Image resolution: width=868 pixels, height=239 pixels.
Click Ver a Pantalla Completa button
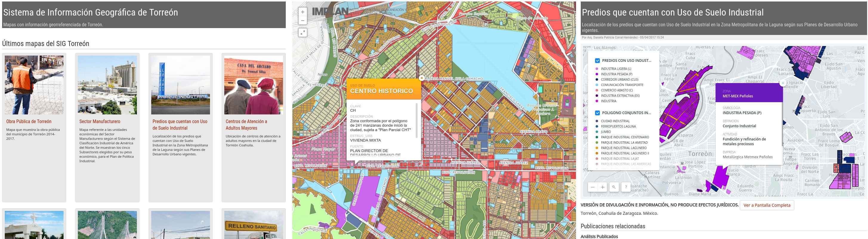[767, 205]
